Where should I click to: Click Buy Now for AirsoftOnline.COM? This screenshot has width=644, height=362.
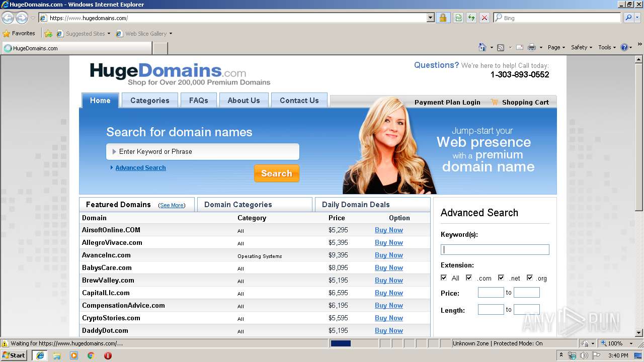coord(389,230)
